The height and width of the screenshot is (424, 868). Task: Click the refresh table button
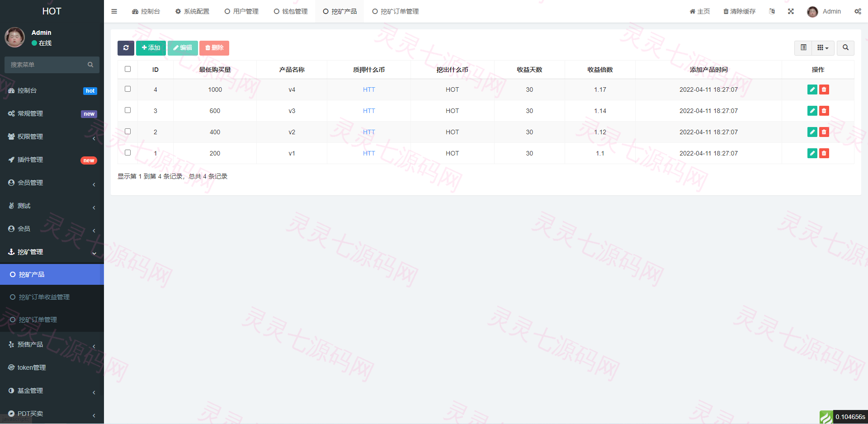coord(126,48)
